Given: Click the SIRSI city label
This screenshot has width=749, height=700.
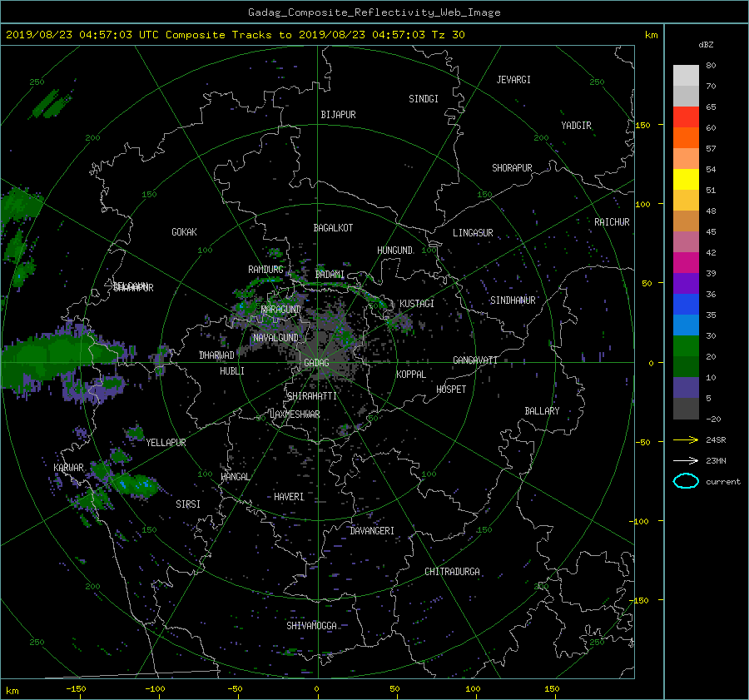Looking at the screenshot, I should (188, 504).
